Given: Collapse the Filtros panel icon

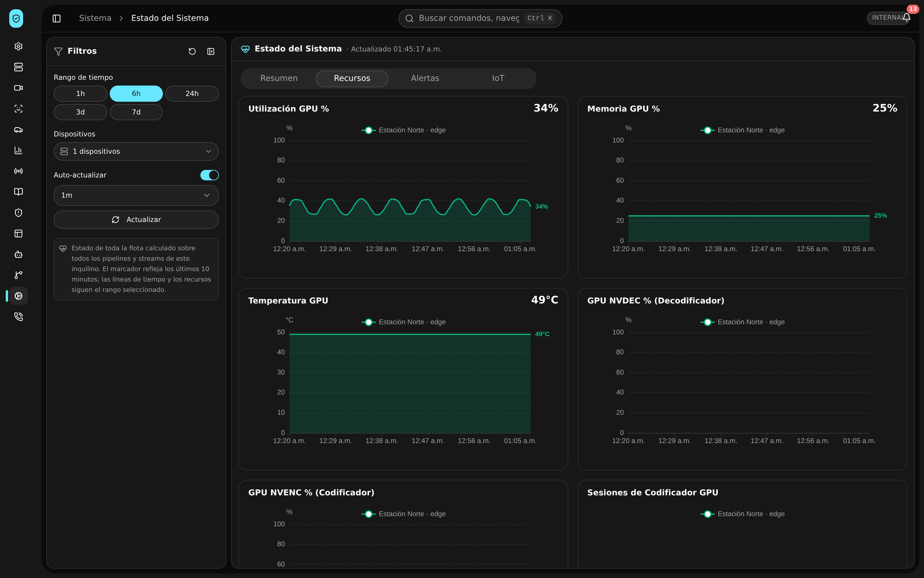Looking at the screenshot, I should 211,51.
